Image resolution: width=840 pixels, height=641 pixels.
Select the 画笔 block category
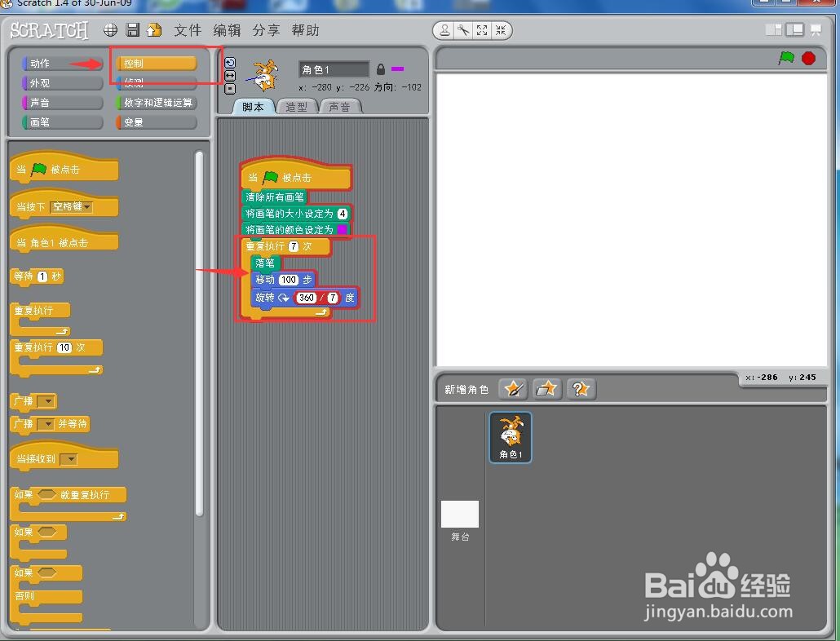click(62, 122)
